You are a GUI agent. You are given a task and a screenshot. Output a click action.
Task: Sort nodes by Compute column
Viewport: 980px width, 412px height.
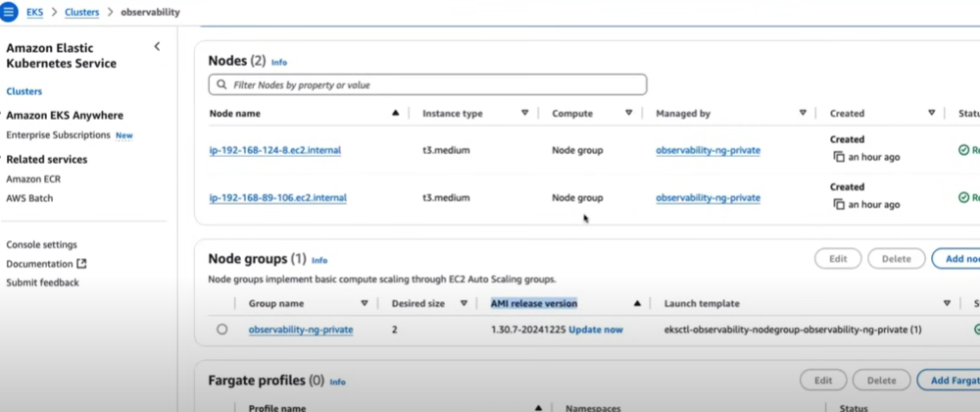pos(629,113)
